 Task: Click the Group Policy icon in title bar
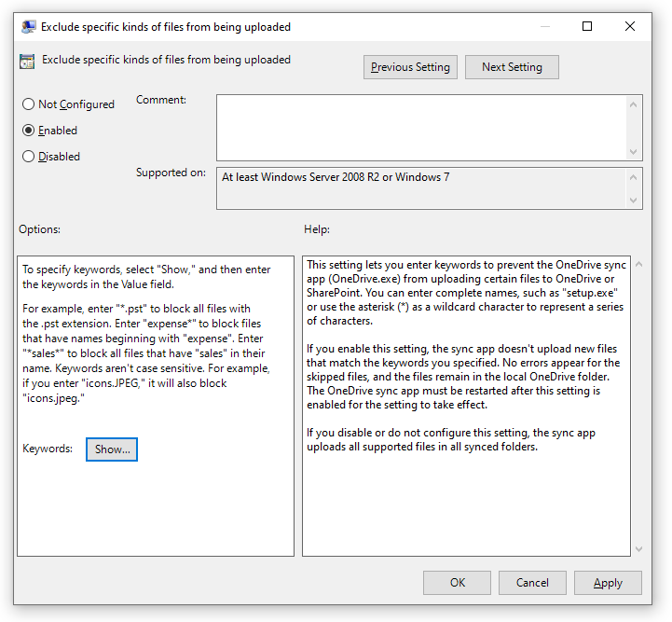29,27
